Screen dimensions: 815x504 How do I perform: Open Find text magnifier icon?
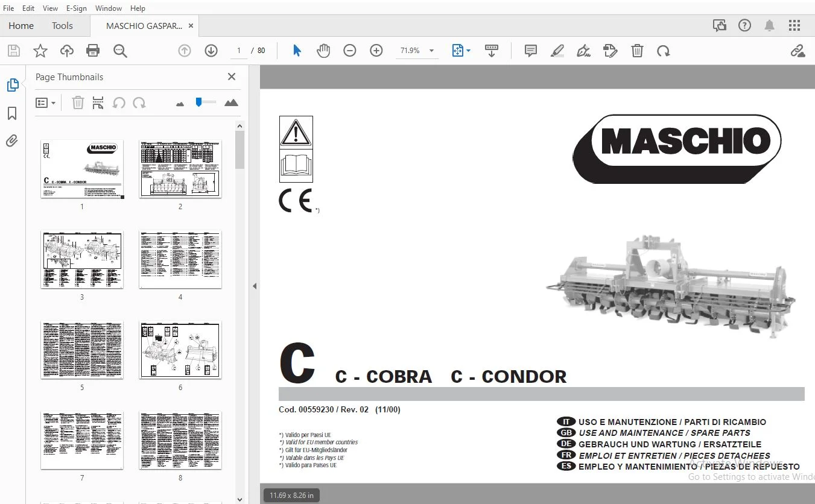coord(120,51)
